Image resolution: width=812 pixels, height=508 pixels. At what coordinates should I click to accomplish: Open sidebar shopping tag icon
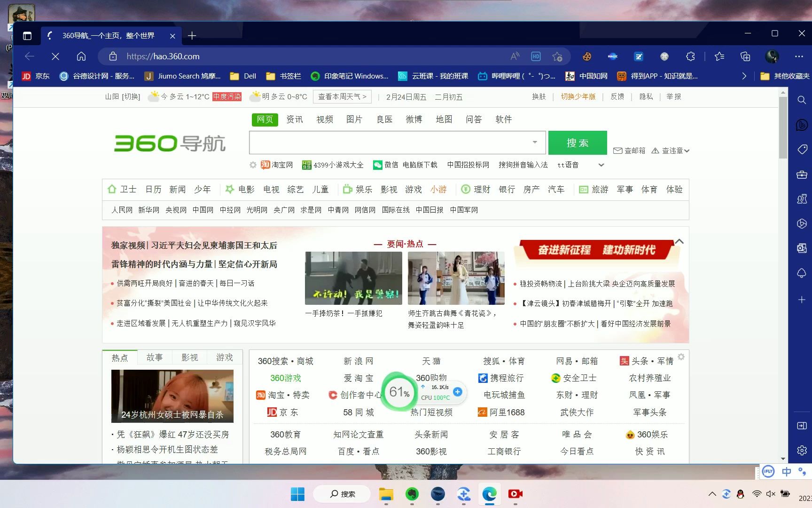click(802, 150)
